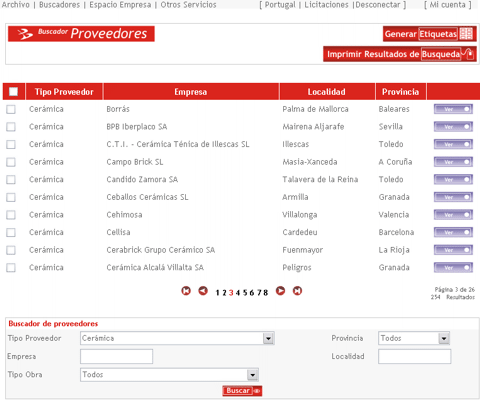
Task: Click current page number 3
Action: click(x=231, y=293)
